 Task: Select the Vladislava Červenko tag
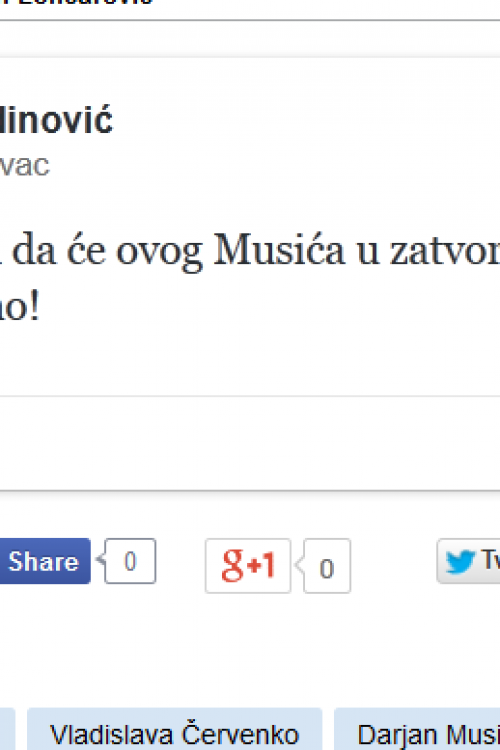(x=175, y=730)
